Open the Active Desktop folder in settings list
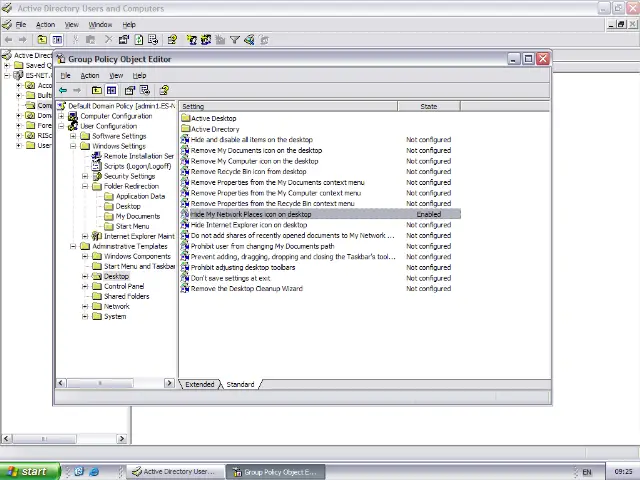Viewport: 640px width, 480px height. click(209, 118)
